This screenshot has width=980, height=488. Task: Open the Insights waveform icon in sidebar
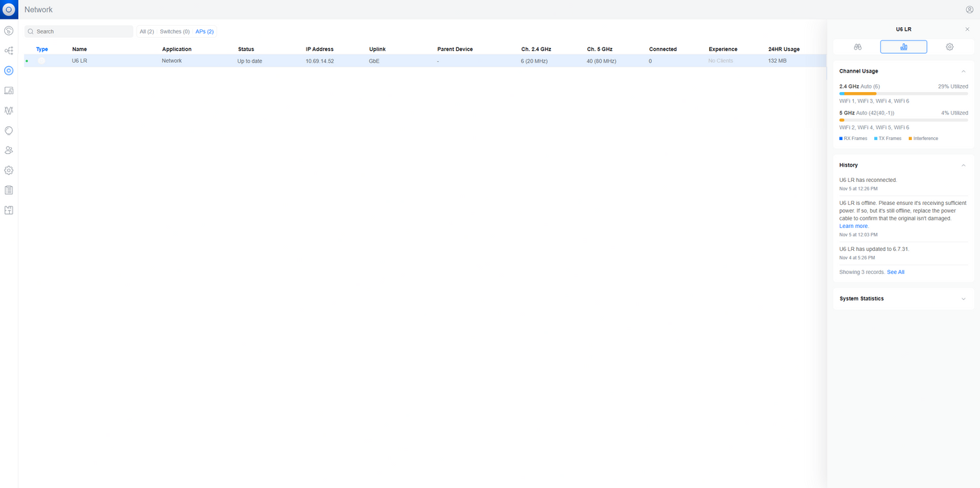tap(9, 111)
